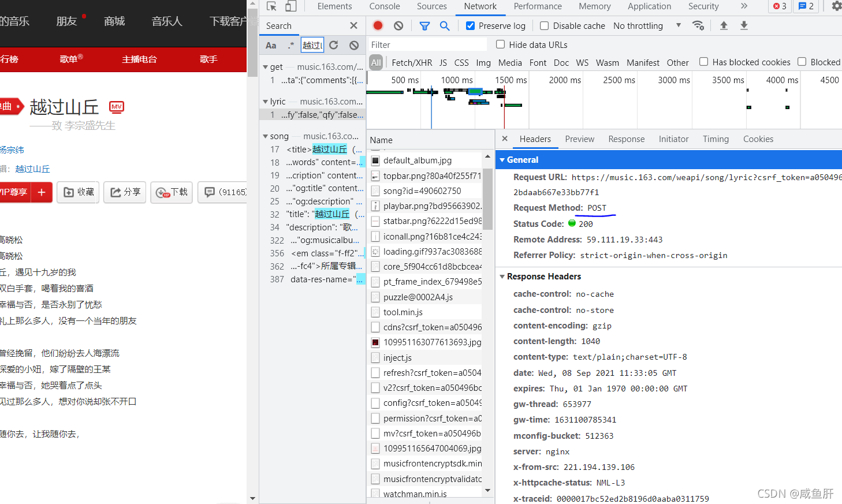Click the search query input field
Viewport: 842px width, 504px height.
pos(312,45)
